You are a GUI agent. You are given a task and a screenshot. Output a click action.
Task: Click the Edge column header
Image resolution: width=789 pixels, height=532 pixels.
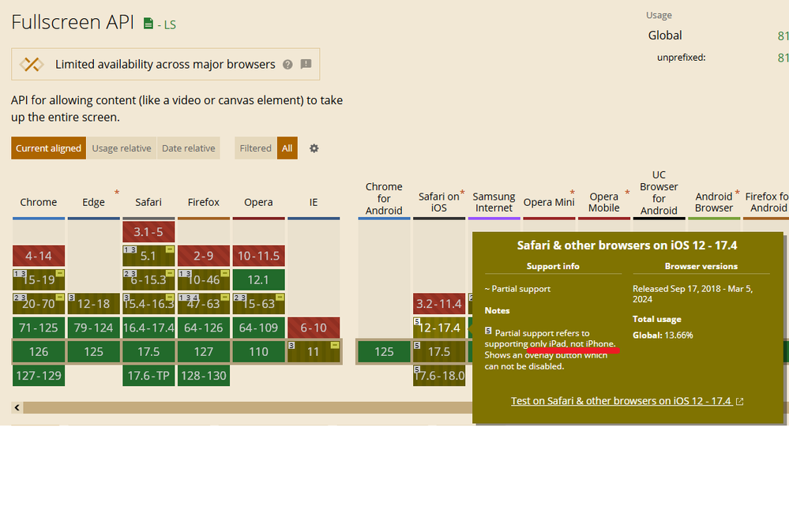(94, 202)
